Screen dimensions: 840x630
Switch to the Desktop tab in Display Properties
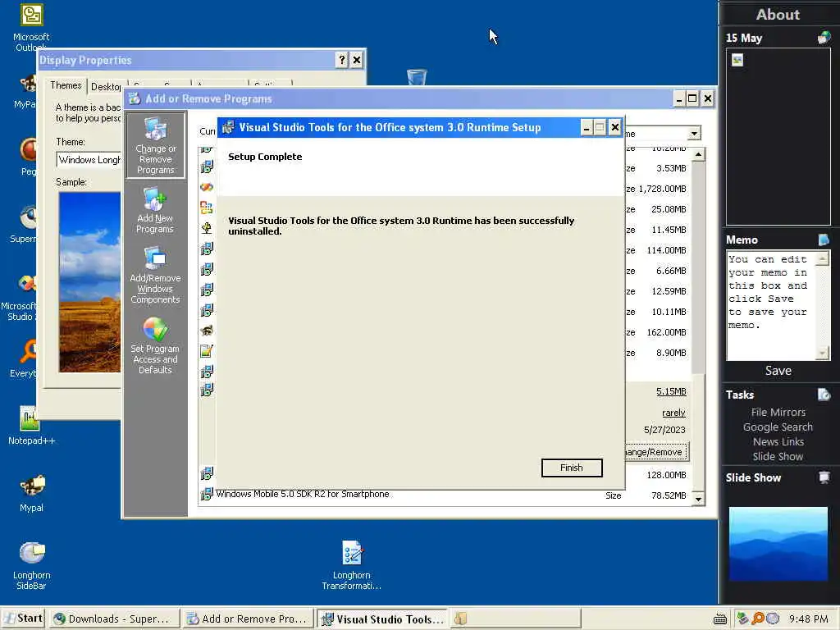pyautogui.click(x=106, y=86)
